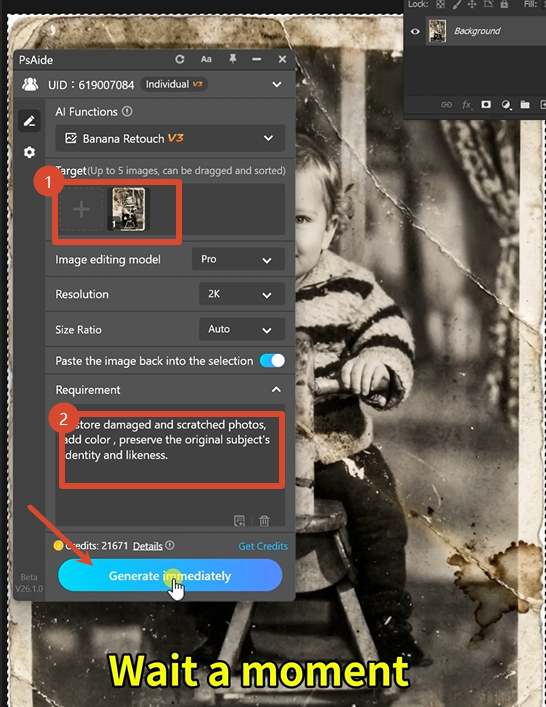
Task: Toggle the lock all layer icon
Action: (504, 5)
